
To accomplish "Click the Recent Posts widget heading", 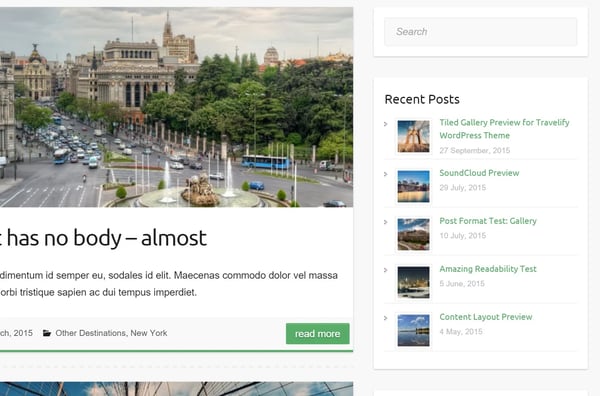I will pyautogui.click(x=422, y=99).
